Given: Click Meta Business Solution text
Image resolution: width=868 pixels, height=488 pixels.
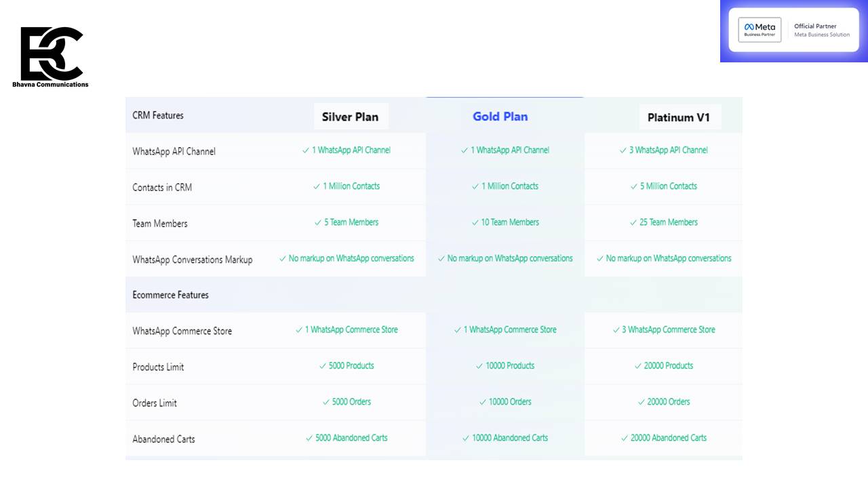Looking at the screenshot, I should point(821,35).
